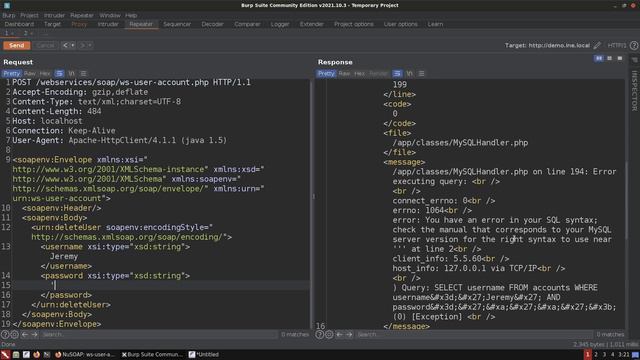Toggle word-wrap icon in Request panel
This screenshot has width=640, height=360.
tap(59, 73)
